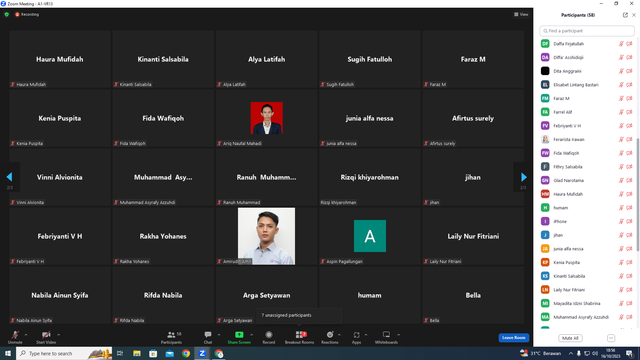Image resolution: width=640 pixels, height=360 pixels.
Task: Click the Find a participant search field
Action: [x=587, y=31]
